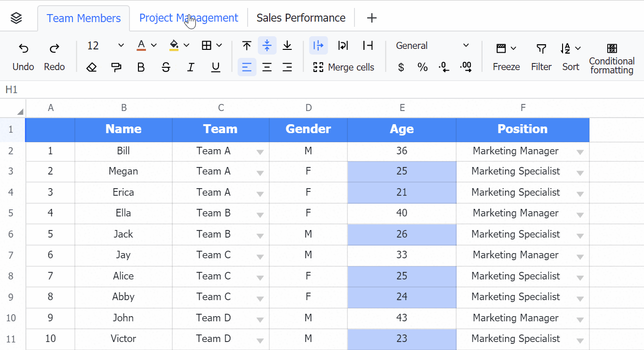Open the Project Management tab
Image resolution: width=644 pixels, height=350 pixels.
[x=188, y=18]
